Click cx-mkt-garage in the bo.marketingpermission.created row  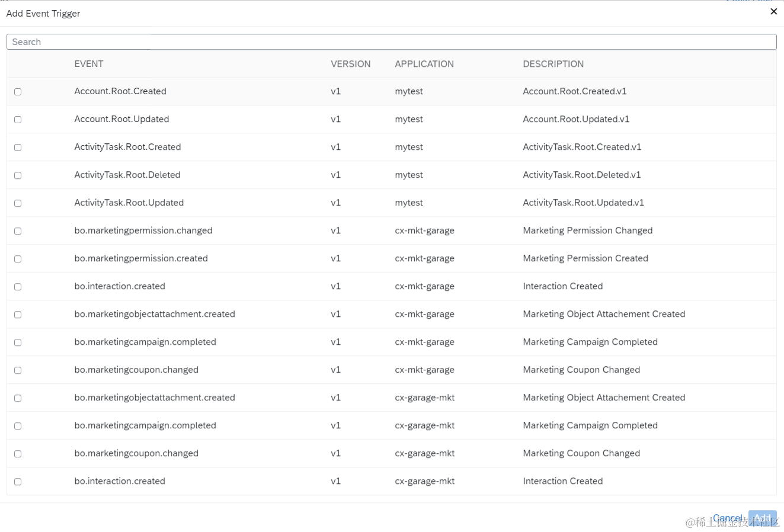425,258
